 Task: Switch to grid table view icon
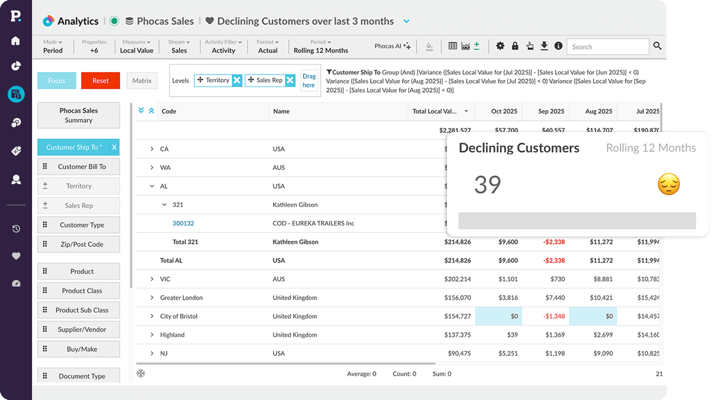(452, 46)
